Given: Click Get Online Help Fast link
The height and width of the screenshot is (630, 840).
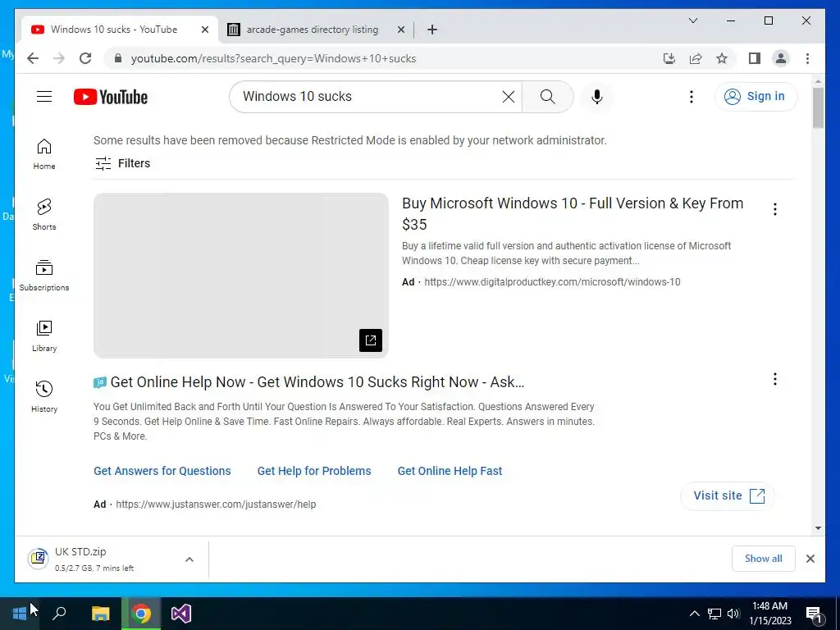Looking at the screenshot, I should point(450,471).
